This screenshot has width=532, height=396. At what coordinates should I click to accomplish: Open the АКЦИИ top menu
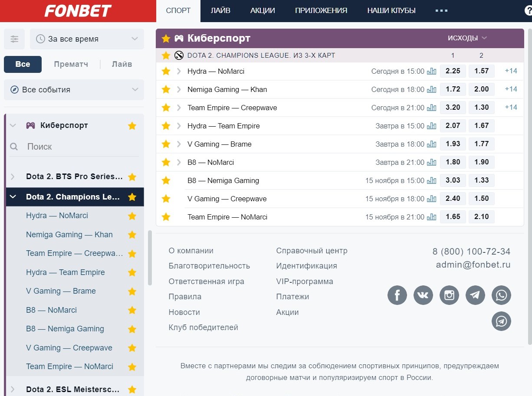point(263,11)
